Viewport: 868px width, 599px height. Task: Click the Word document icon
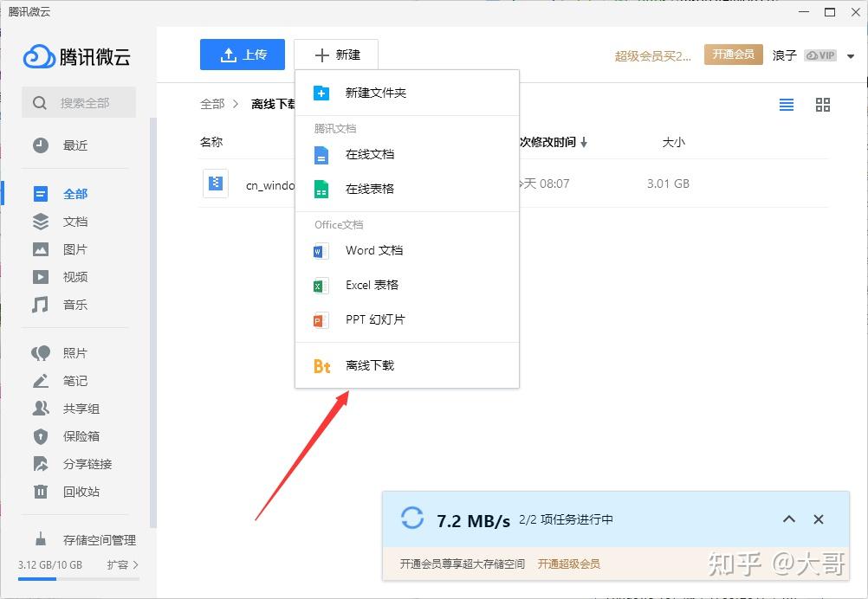321,251
